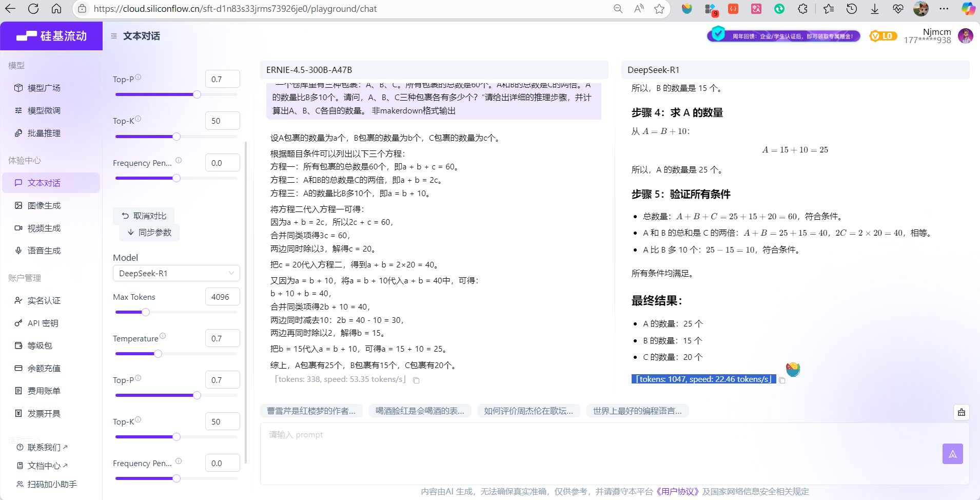Viewport: 980px width, 500px height.
Task: Click the browser back arrow
Action: coord(10,9)
